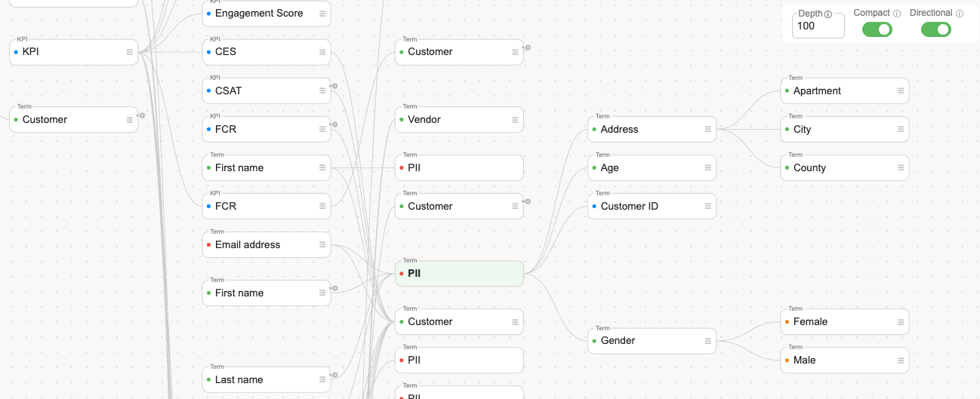Open the City node menu icon
The image size is (980, 399).
click(900, 130)
